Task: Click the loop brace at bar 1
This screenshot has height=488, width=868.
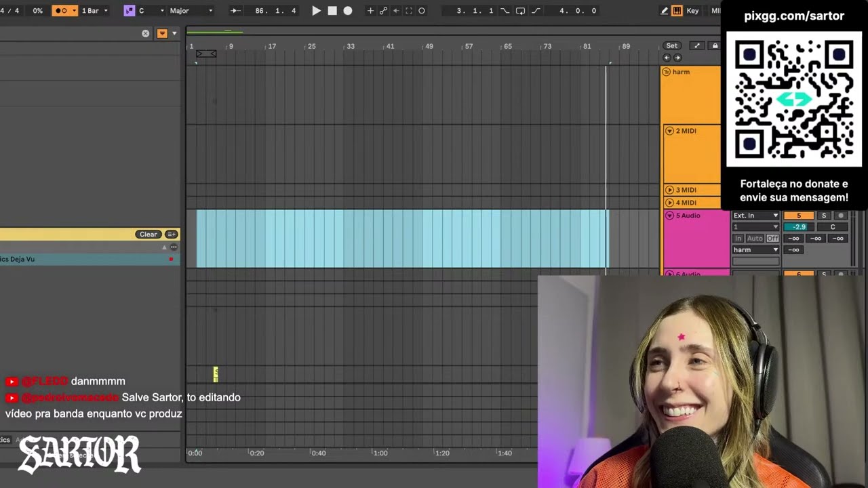Action: (x=206, y=54)
